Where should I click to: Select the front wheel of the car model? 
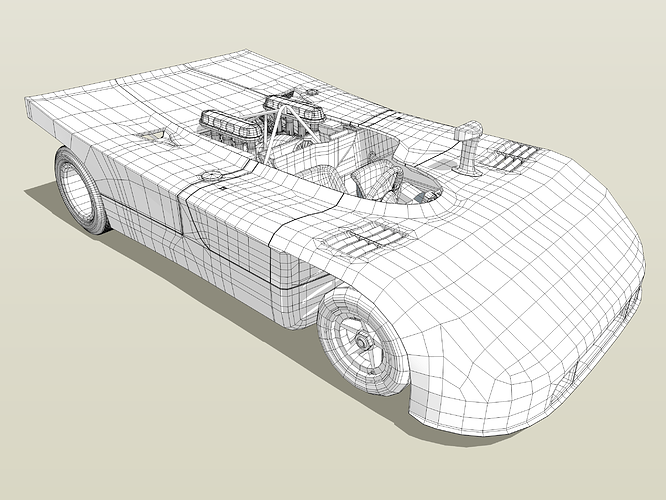pyautogui.click(x=362, y=341)
